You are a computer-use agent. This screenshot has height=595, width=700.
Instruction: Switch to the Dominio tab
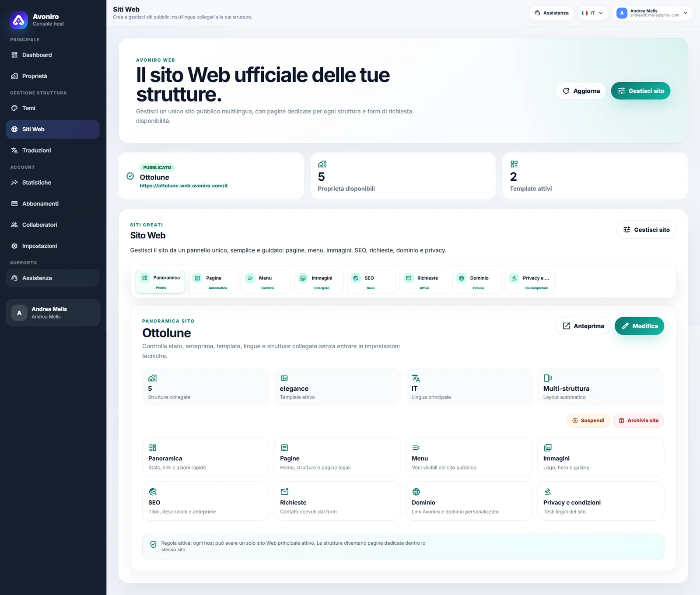coord(477,282)
